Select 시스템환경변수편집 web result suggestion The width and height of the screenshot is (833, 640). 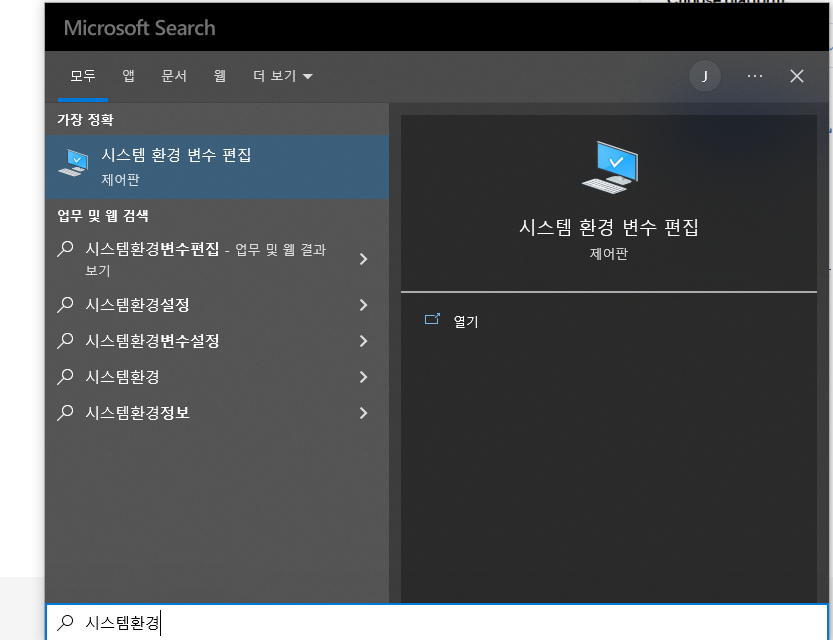[217, 259]
